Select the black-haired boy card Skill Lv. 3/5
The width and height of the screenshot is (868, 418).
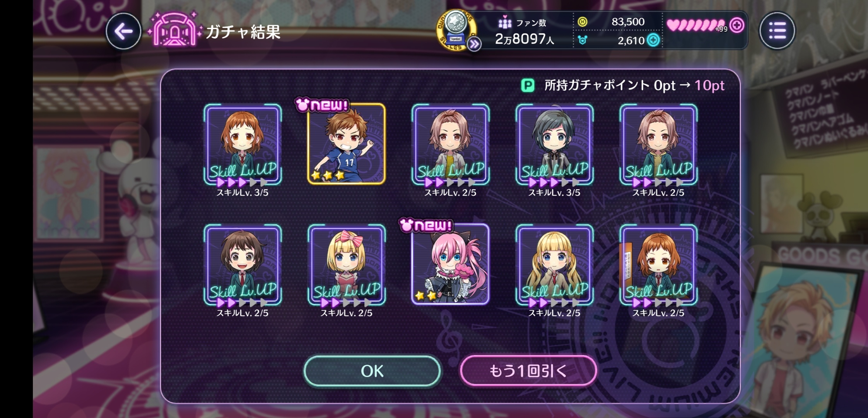click(x=554, y=144)
